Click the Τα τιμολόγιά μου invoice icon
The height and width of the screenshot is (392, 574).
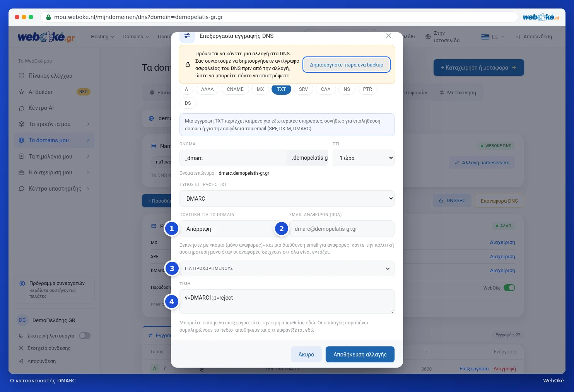[x=22, y=157]
